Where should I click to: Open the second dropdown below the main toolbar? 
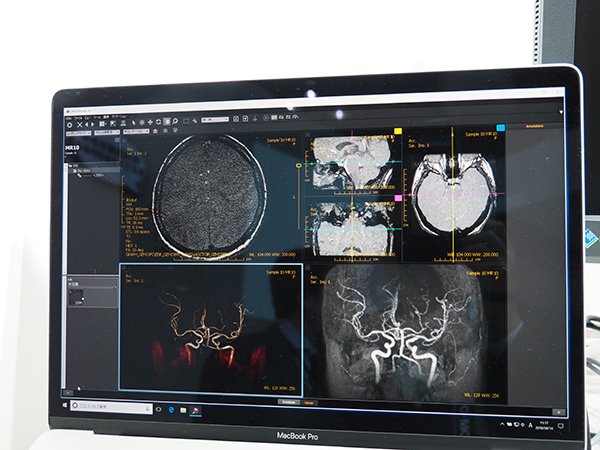(105, 131)
